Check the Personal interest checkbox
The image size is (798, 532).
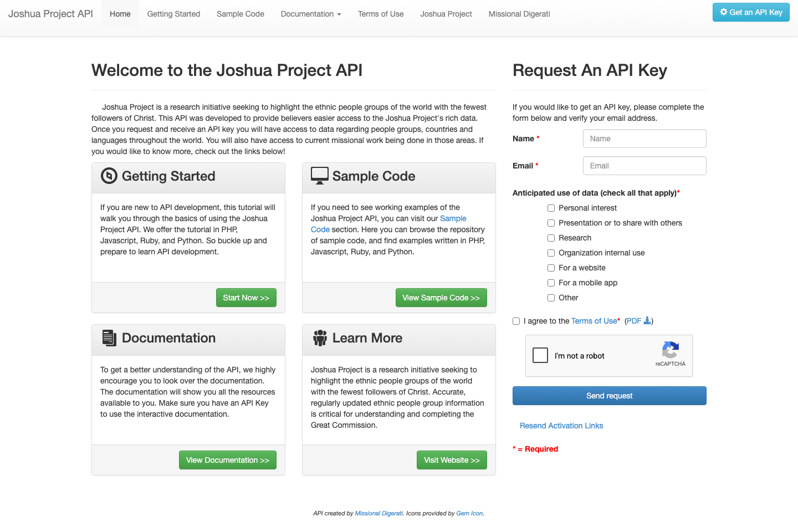tap(551, 208)
